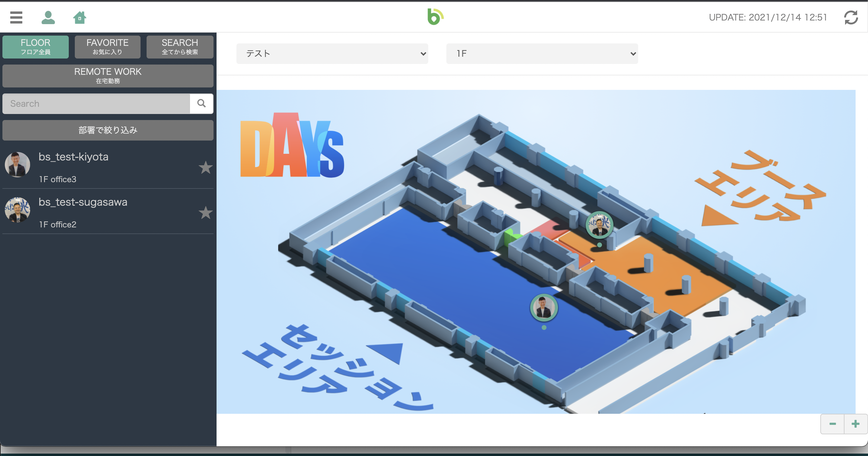Open the hamburger menu icon

pyautogui.click(x=16, y=17)
